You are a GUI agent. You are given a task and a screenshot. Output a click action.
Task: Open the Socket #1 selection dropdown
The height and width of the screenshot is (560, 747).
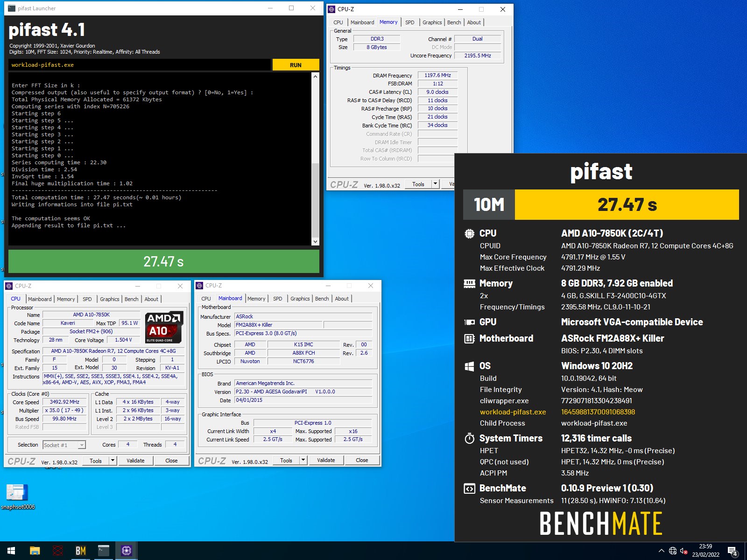[64, 445]
